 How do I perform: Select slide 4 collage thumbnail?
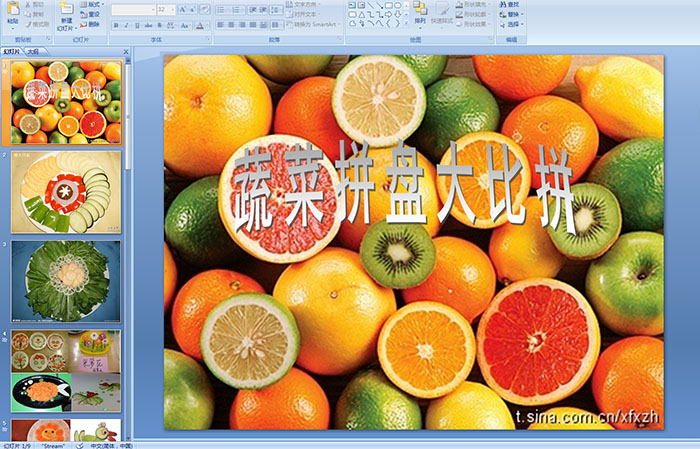pyautogui.click(x=66, y=370)
